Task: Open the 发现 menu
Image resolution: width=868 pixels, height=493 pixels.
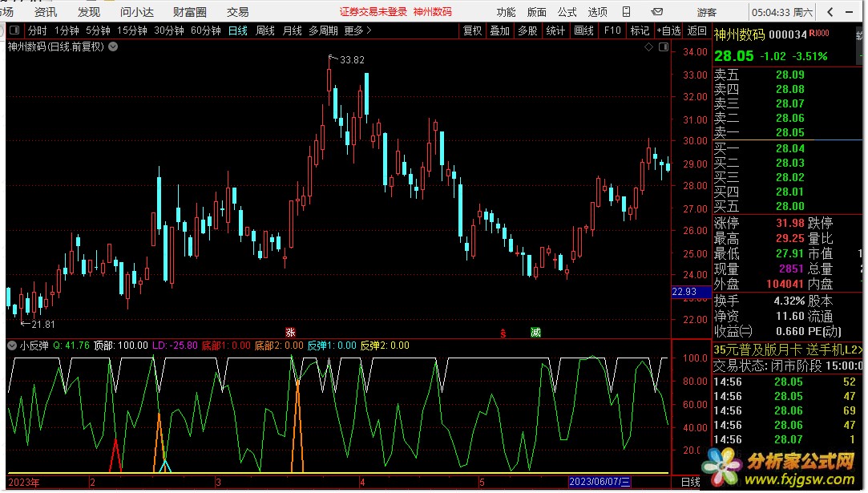Action: [x=89, y=12]
